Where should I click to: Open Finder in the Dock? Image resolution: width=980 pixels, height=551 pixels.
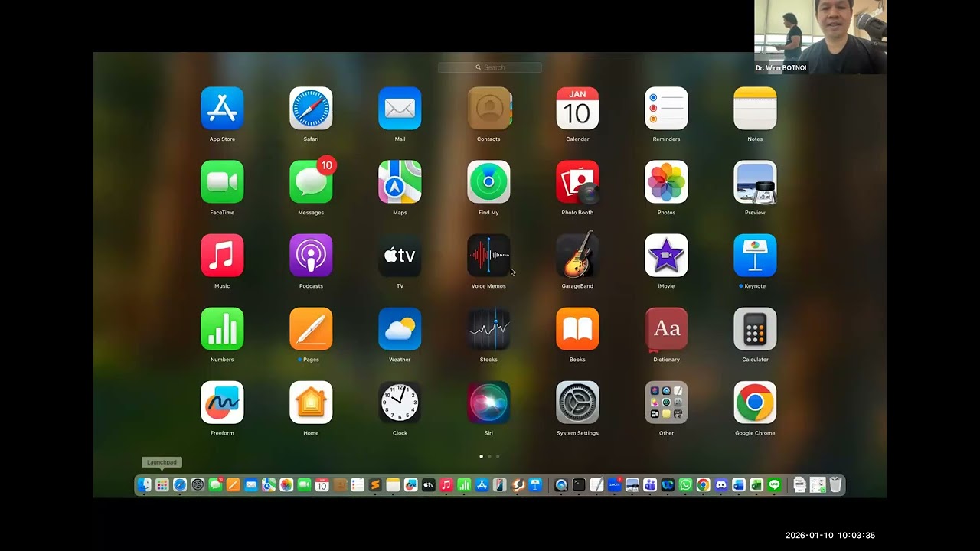click(x=144, y=484)
